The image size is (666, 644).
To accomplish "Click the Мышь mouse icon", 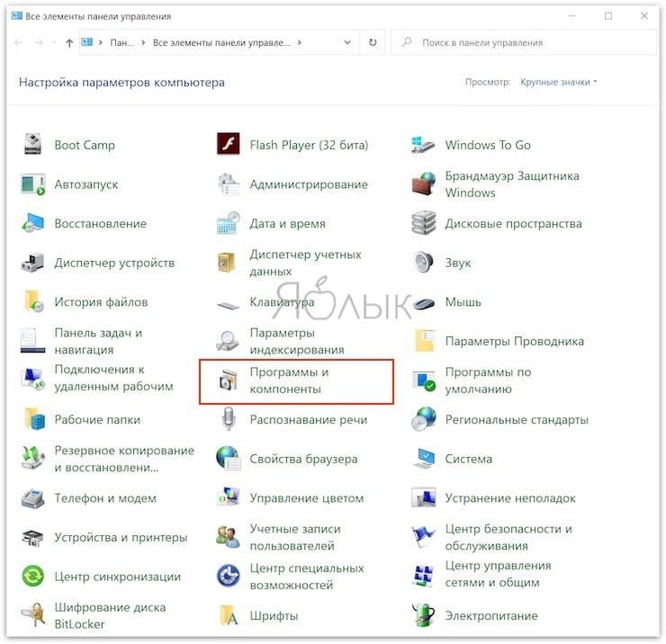I will pyautogui.click(x=424, y=303).
